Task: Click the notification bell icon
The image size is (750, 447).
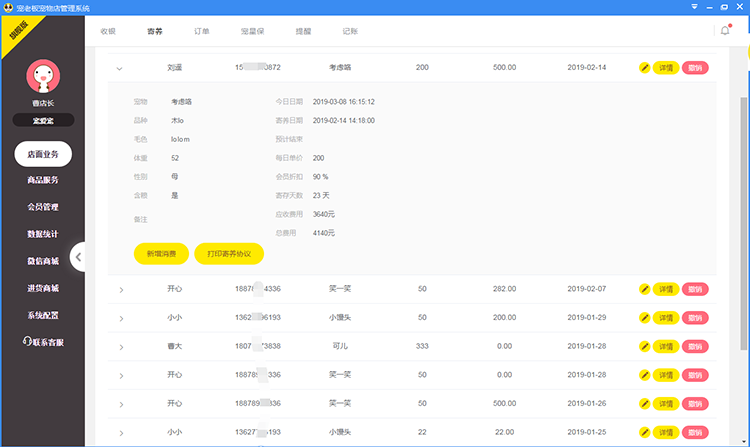Action: pos(724,31)
